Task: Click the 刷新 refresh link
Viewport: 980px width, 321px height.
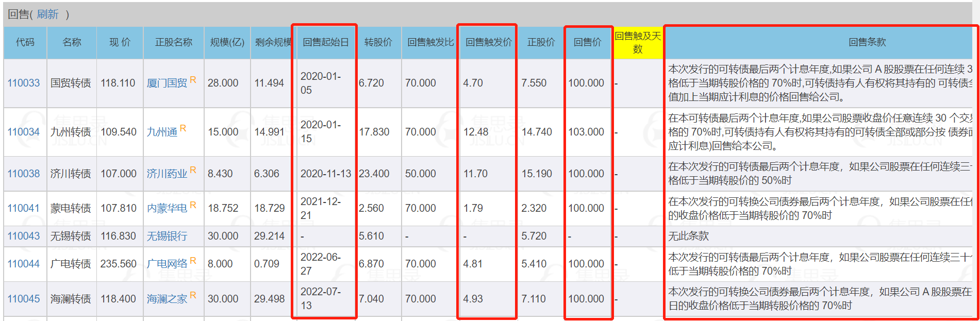Action: coord(47,14)
